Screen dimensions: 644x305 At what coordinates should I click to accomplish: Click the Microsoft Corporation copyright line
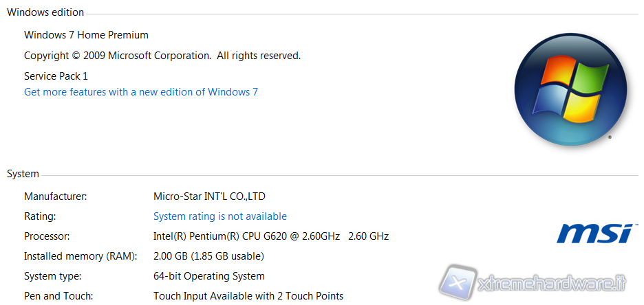click(x=162, y=56)
